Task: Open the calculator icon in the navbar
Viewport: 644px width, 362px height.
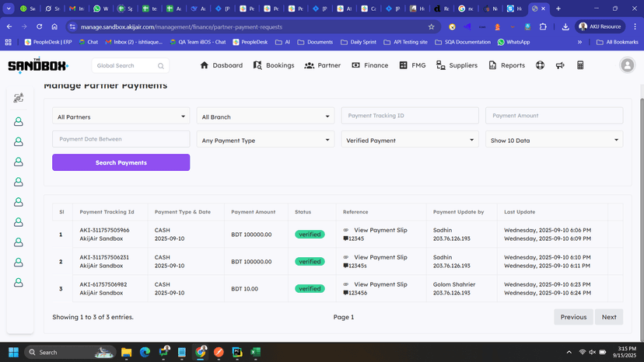Action: (x=580, y=66)
